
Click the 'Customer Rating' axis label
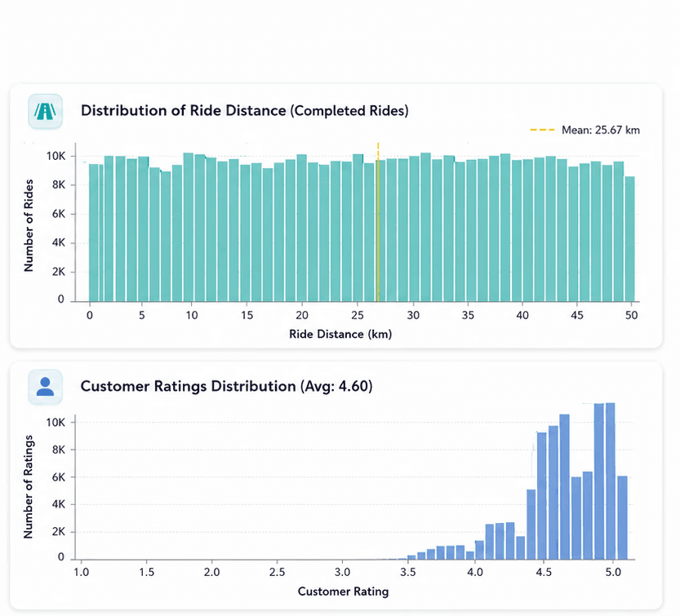click(x=343, y=592)
